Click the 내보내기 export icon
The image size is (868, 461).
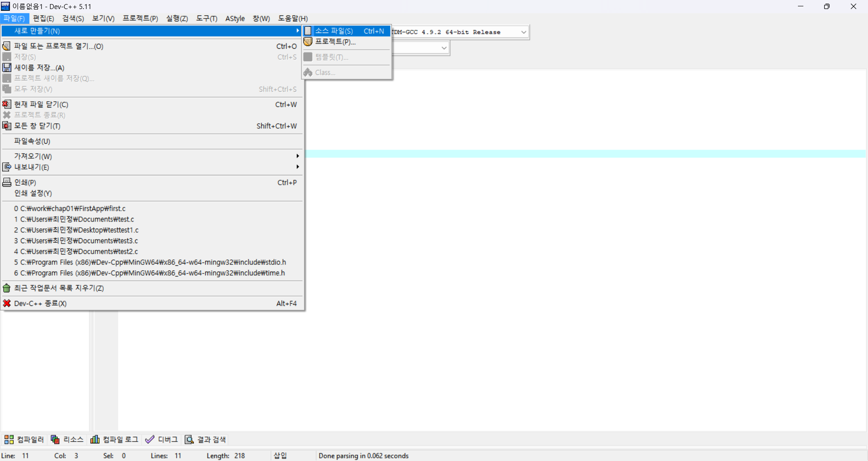tap(7, 167)
